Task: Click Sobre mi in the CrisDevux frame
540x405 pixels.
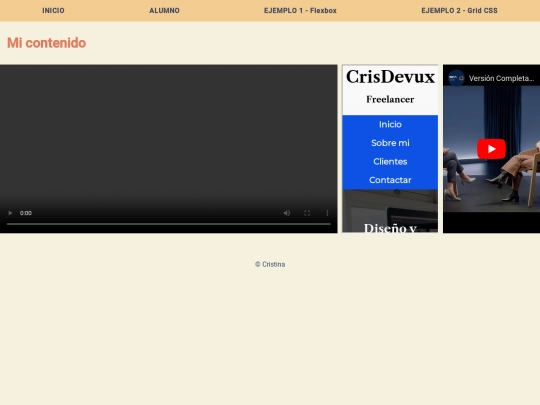Action: pyautogui.click(x=390, y=143)
